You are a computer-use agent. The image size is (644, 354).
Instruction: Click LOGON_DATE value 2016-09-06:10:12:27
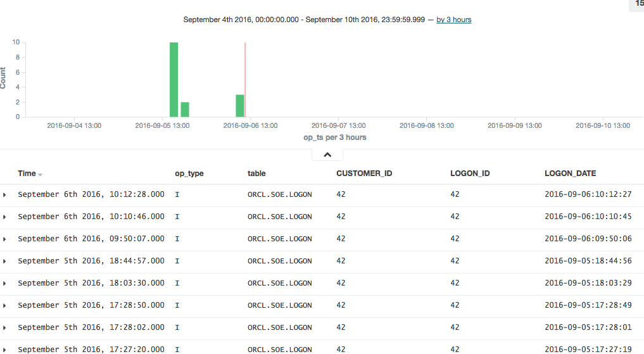(x=588, y=195)
